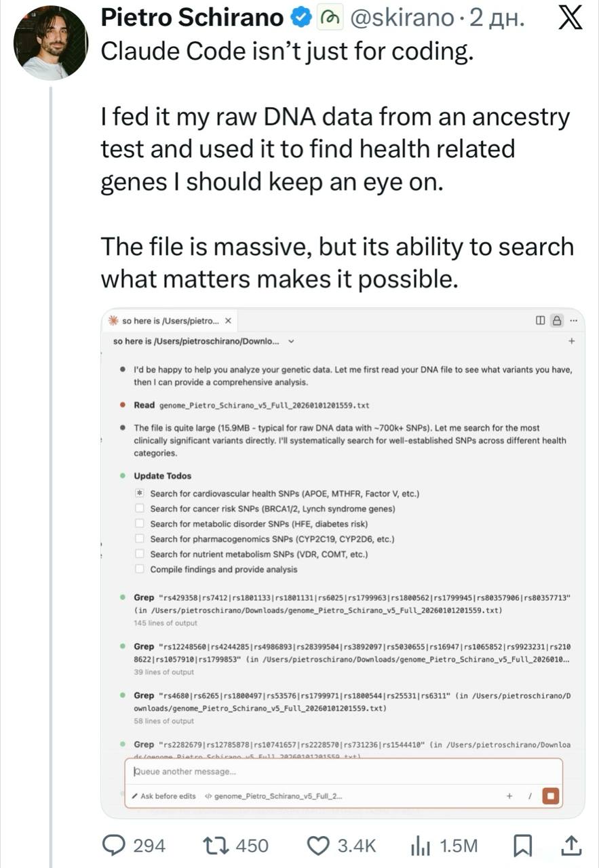Viewport: 599px width, 868px height.
Task: View post analytics bar chart icon
Action: click(422, 846)
